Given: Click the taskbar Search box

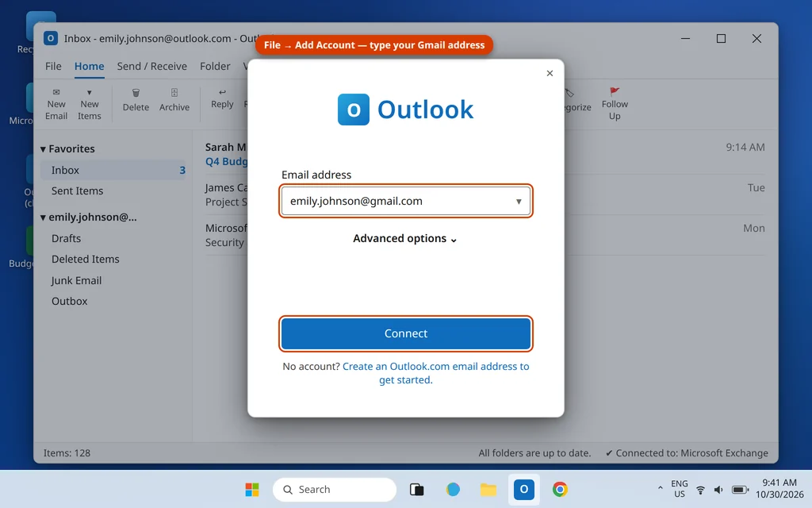Looking at the screenshot, I should (x=335, y=489).
